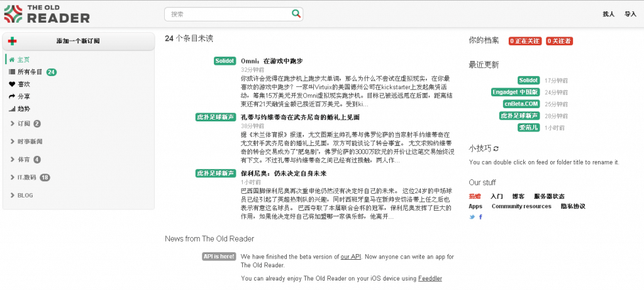Image resolution: width=644 pixels, height=290 pixels.
Task: Click the 24 个条目未读 heading
Action: pos(189,38)
